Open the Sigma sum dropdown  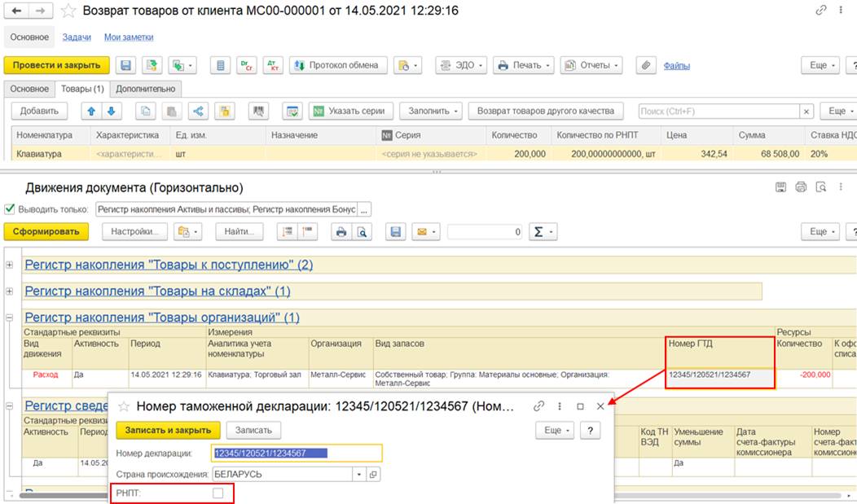(543, 232)
